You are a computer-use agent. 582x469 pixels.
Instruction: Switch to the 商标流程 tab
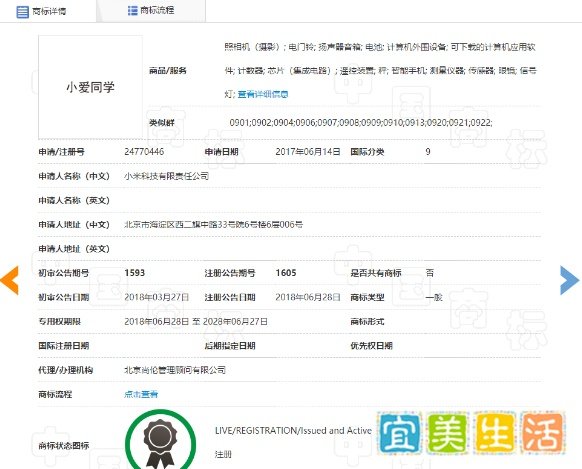tap(151, 10)
